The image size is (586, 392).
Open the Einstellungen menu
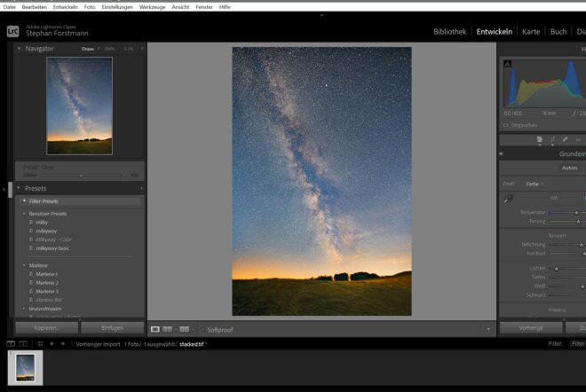click(x=117, y=7)
